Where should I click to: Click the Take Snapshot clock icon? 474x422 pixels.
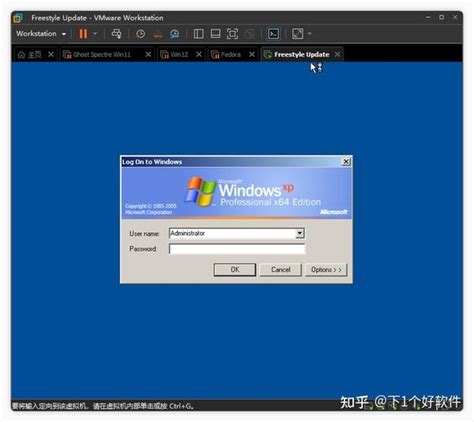pyautogui.click(x=140, y=34)
